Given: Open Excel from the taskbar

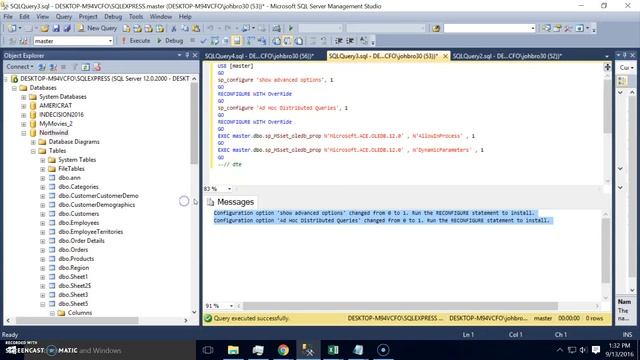Looking at the screenshot, I should click(333, 350).
